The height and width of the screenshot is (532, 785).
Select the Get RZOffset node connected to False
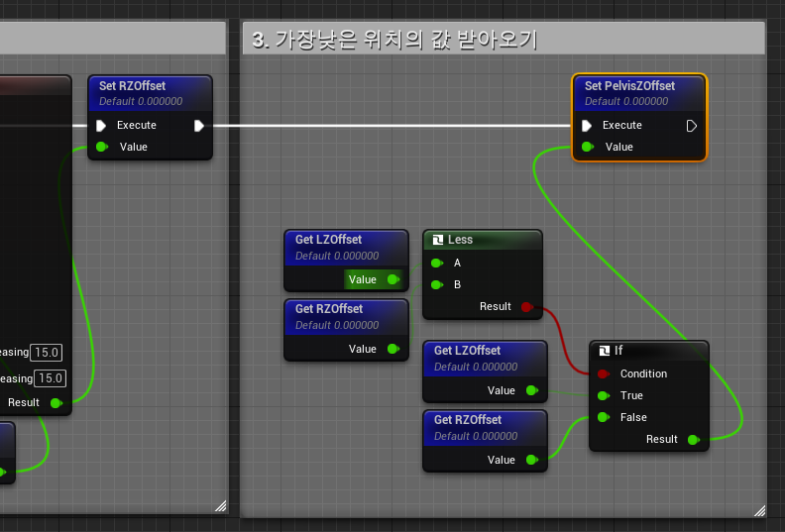pos(485,441)
